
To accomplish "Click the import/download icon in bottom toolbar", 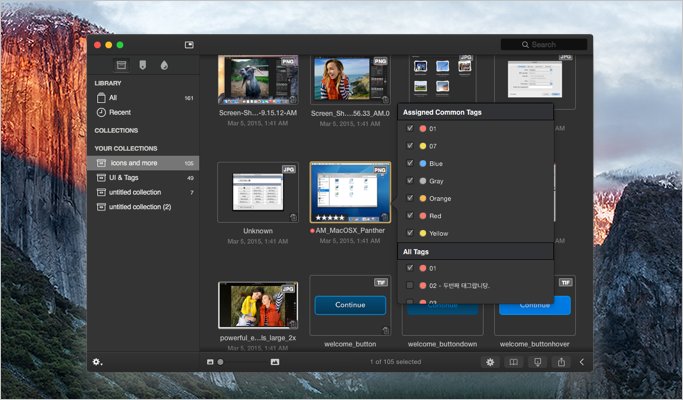I will [x=538, y=362].
